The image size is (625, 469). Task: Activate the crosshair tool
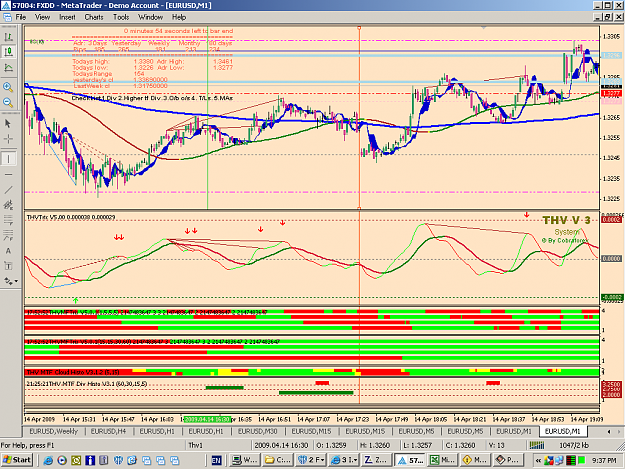coord(8,139)
